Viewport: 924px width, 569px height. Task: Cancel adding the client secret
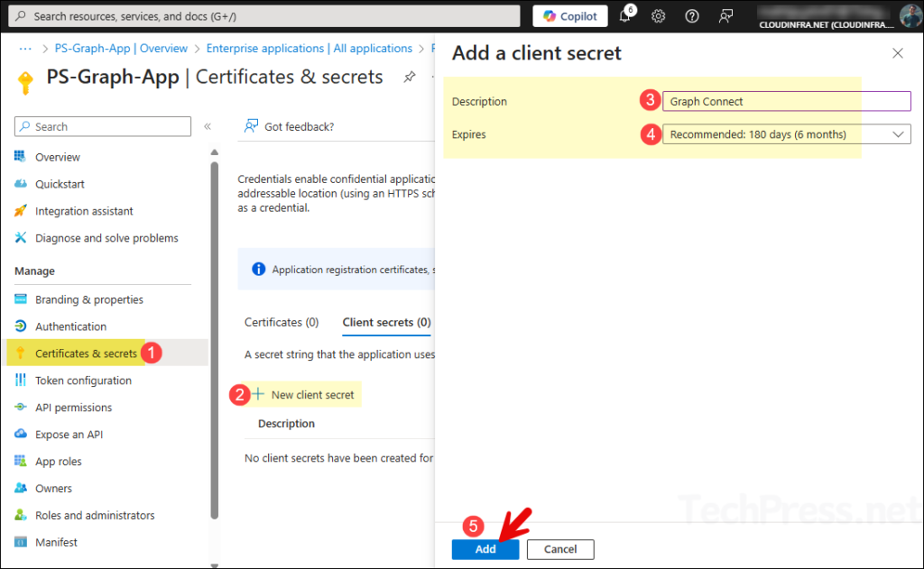coord(560,549)
